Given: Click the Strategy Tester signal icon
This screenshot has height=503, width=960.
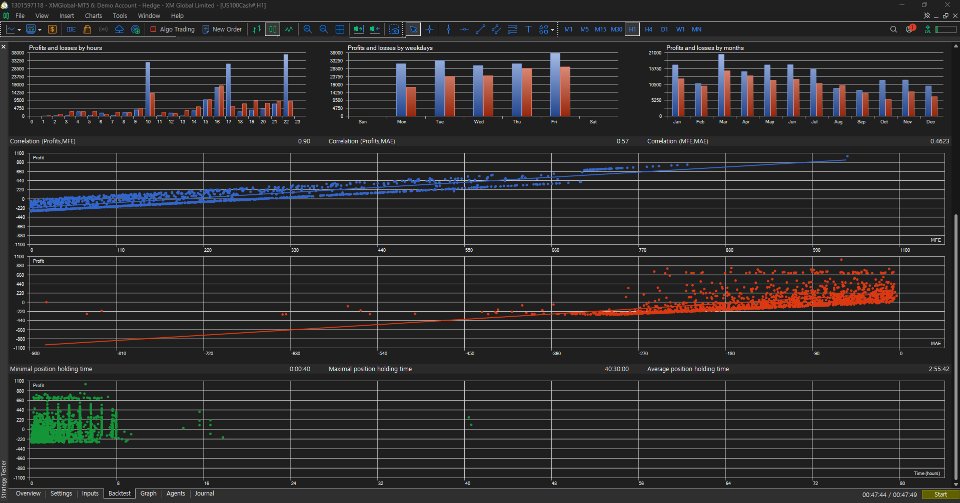Looking at the screenshot, I should [103, 29].
